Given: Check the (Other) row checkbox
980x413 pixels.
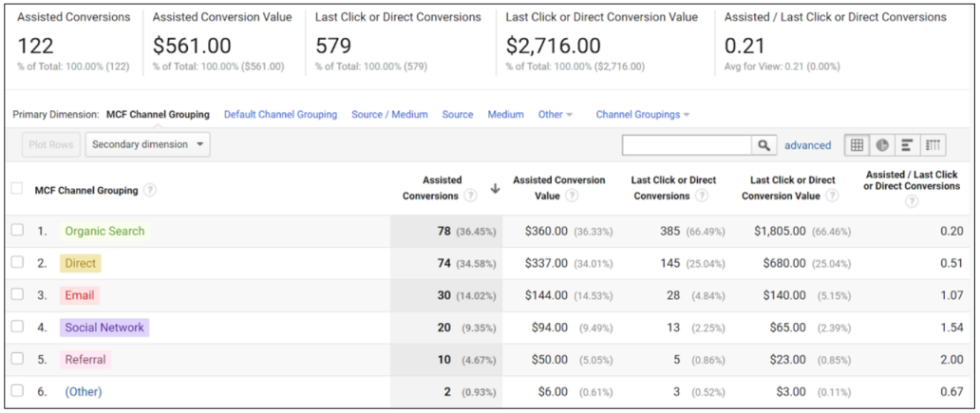Looking at the screenshot, I should pos(17,390).
